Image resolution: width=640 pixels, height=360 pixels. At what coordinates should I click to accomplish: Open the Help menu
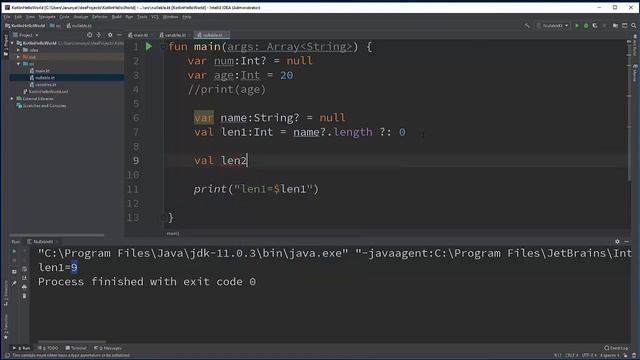point(187,17)
